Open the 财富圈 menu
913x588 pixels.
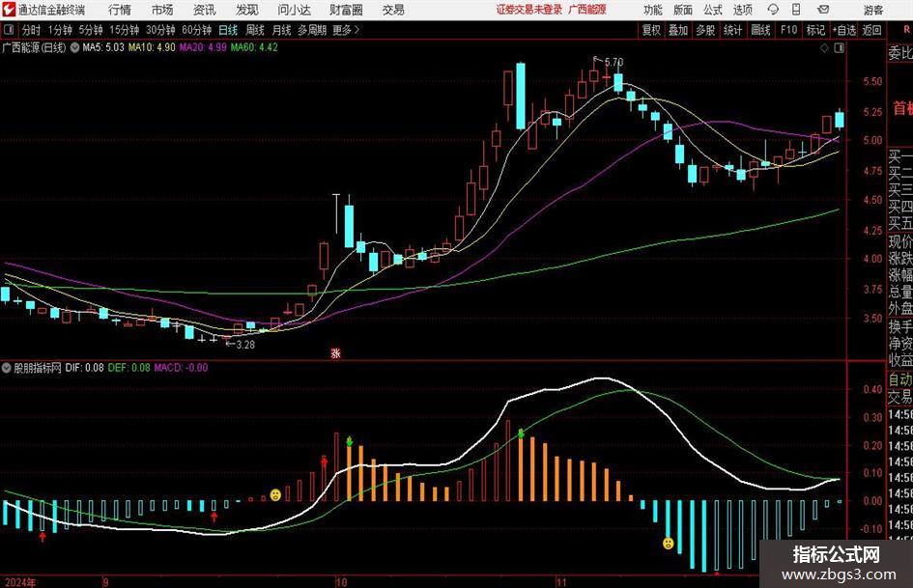346,10
